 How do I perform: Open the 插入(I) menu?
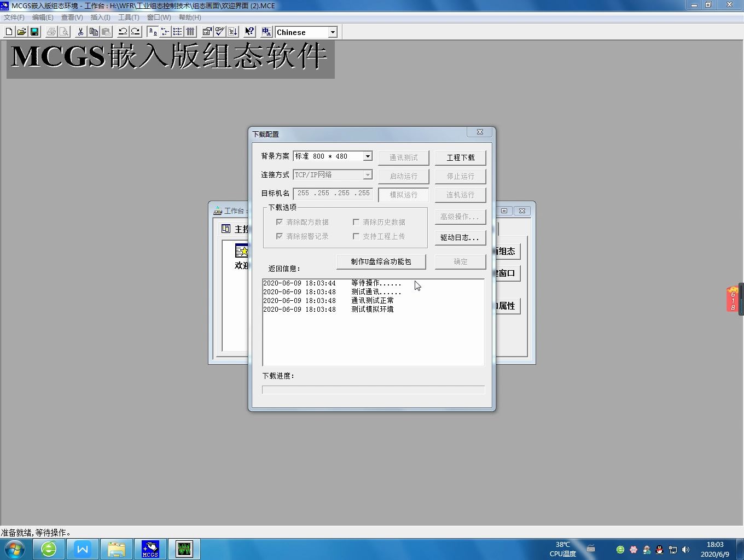[101, 17]
